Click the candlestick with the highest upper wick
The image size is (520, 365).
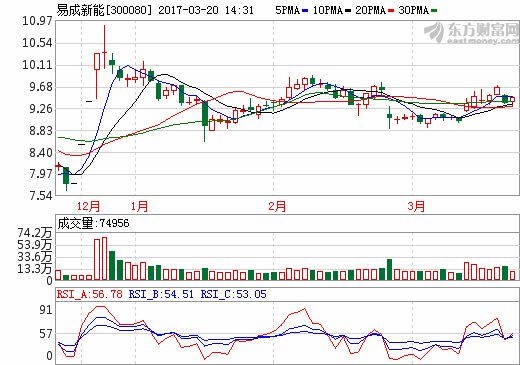point(104,47)
